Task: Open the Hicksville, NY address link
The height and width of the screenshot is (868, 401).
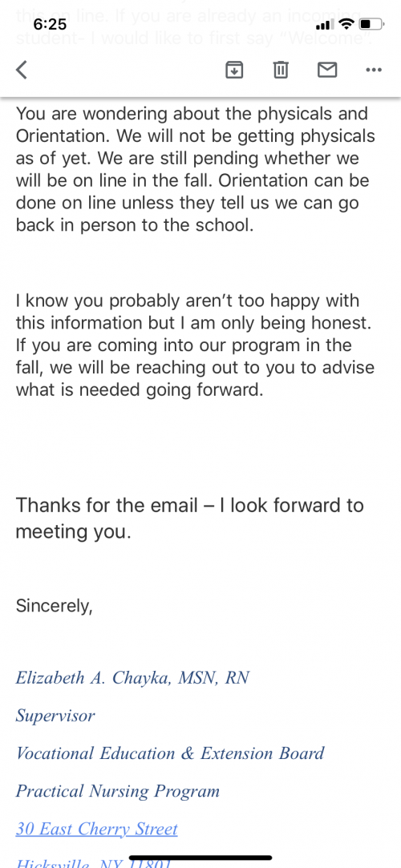Action: (93, 862)
